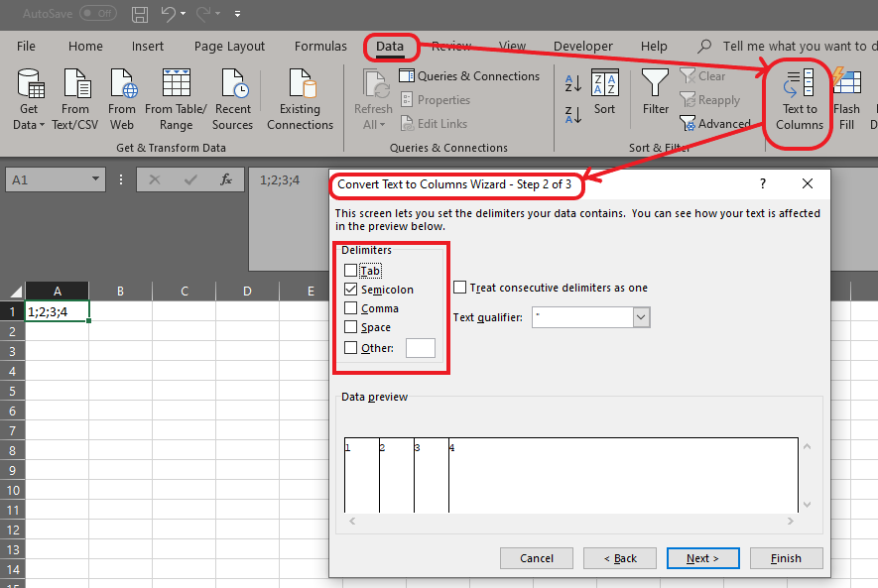Enable the Tab delimiter checkbox
Screen dimensions: 878x588
click(x=350, y=271)
